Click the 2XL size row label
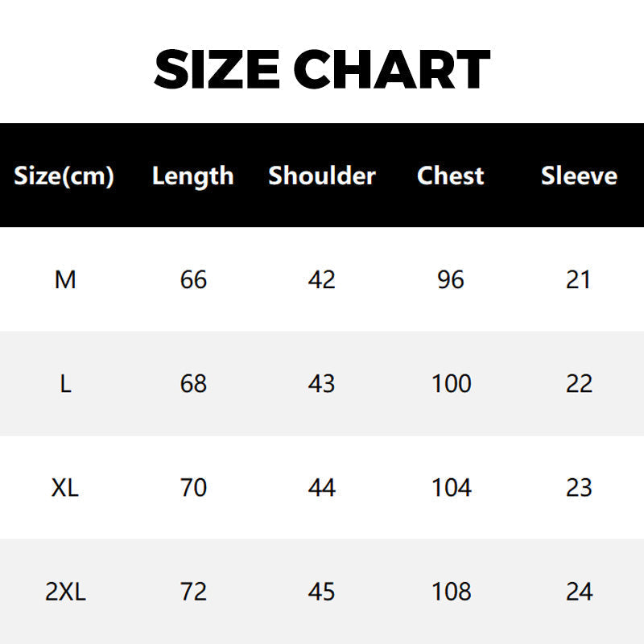The image size is (644, 644). 65,592
